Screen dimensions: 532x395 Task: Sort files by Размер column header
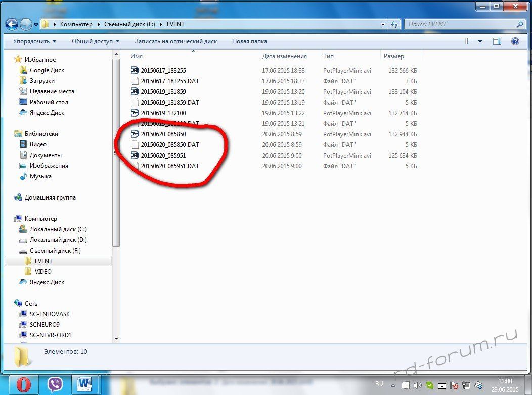click(394, 56)
